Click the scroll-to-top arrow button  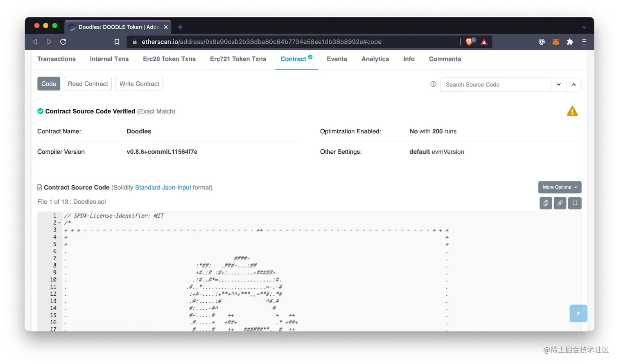578,313
